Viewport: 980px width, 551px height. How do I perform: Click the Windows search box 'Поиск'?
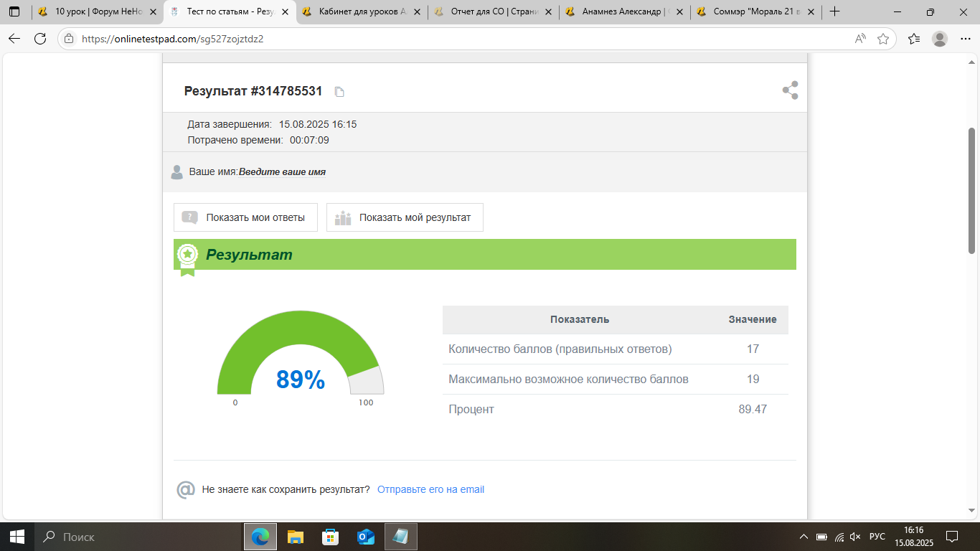pyautogui.click(x=138, y=537)
